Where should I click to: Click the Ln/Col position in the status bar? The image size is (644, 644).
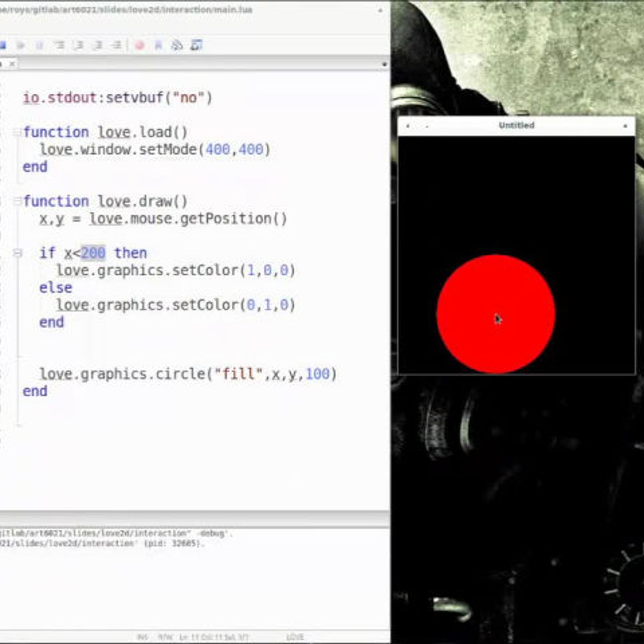tap(214, 637)
